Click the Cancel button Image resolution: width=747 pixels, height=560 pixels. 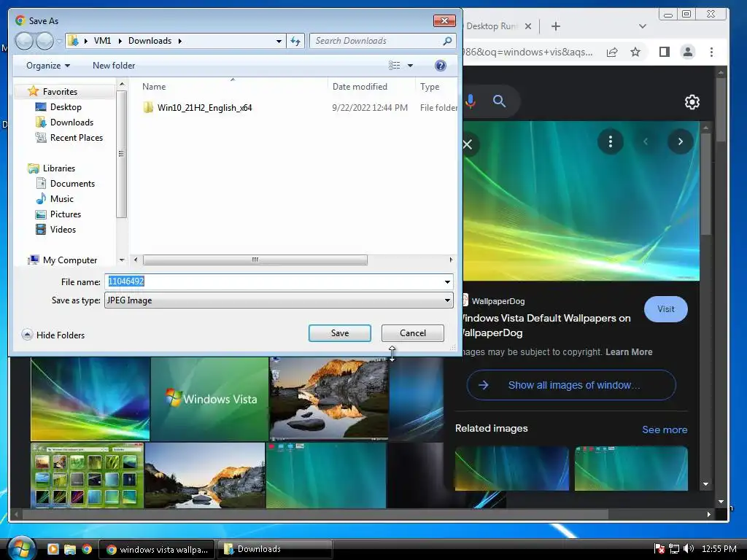[x=413, y=333]
